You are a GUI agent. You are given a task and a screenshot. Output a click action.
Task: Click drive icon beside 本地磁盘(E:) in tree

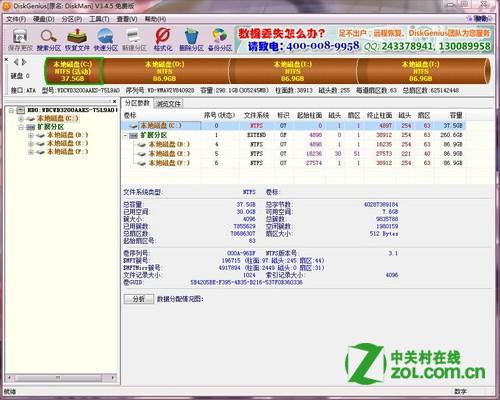(41, 143)
